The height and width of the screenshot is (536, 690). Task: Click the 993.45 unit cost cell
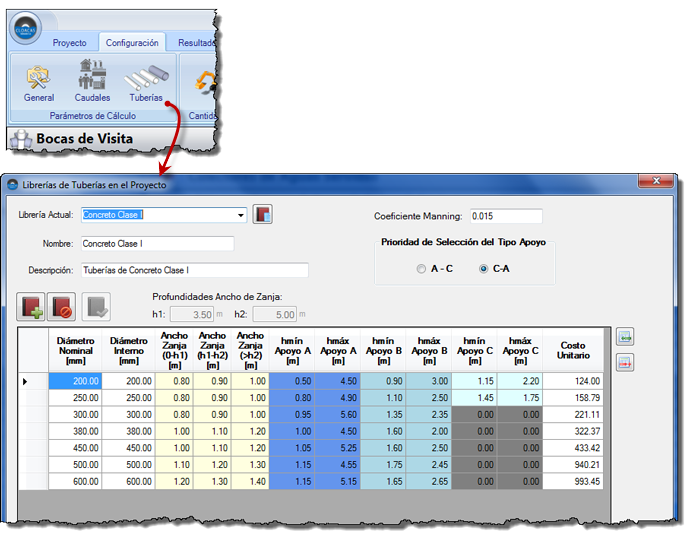[573, 481]
